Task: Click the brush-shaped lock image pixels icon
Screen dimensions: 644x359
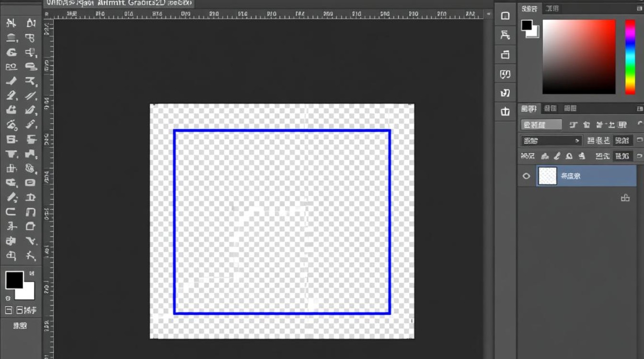Action: (x=557, y=156)
